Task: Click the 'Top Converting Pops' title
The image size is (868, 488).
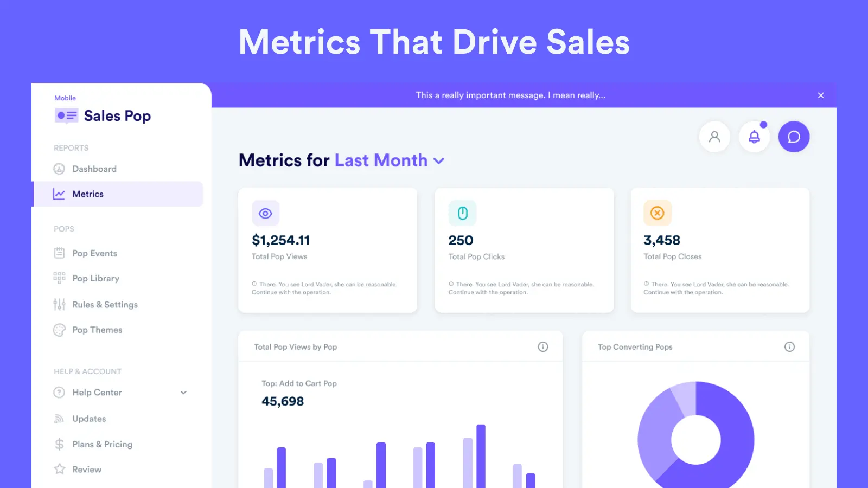Action: 635,347
